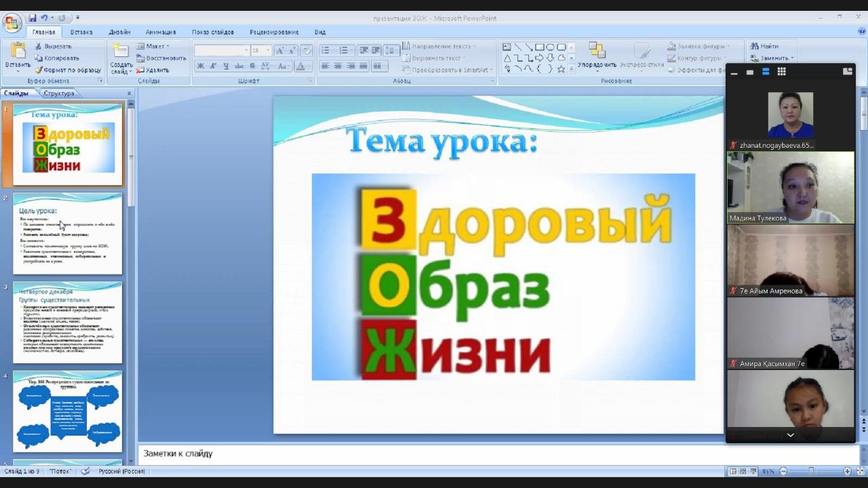Switch to the Структура outline tab
The height and width of the screenshot is (488, 868).
click(x=59, y=94)
